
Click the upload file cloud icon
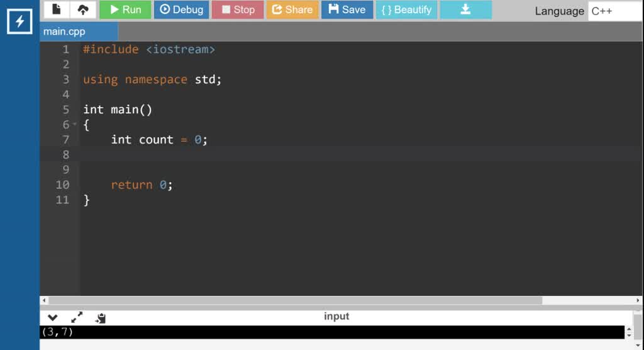tap(83, 9)
